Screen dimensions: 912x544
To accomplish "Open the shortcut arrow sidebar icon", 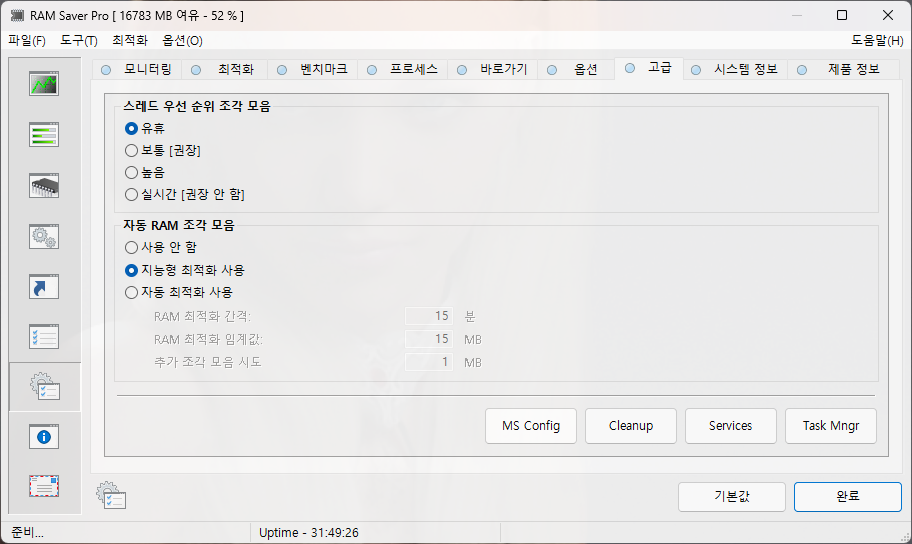I will pos(44,287).
